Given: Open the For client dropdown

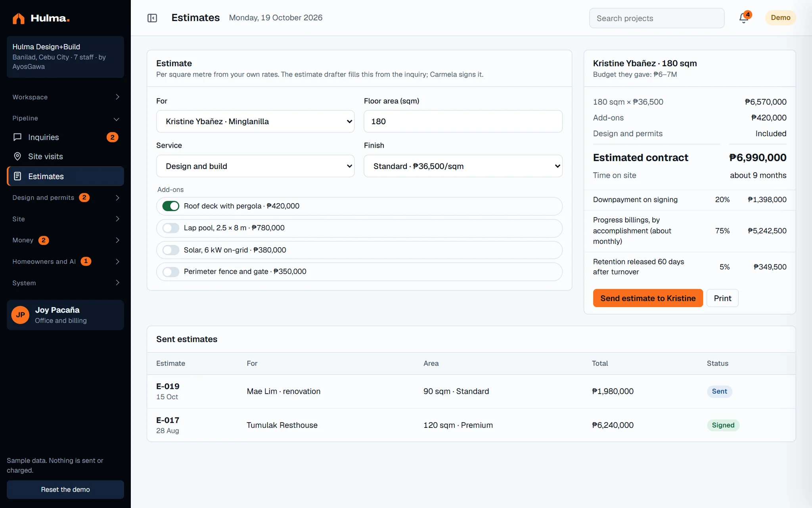Looking at the screenshot, I should coord(255,121).
